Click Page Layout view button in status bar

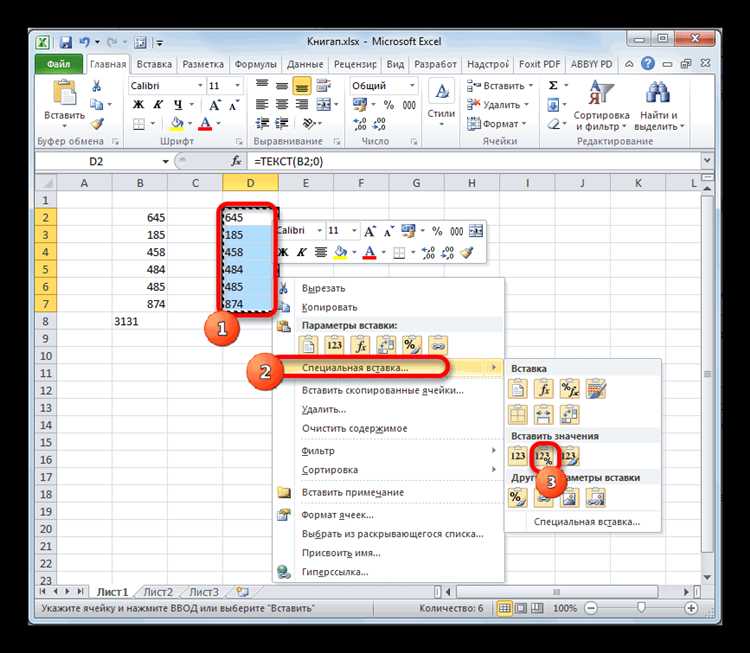(x=520, y=608)
